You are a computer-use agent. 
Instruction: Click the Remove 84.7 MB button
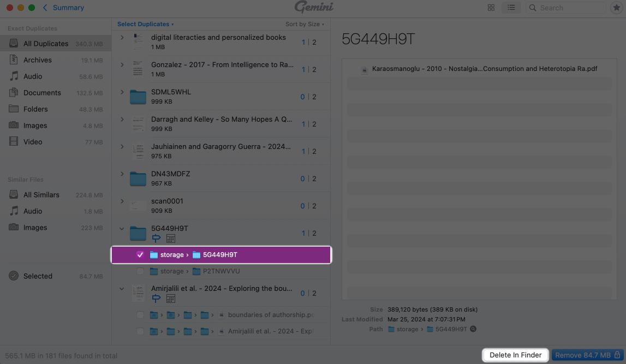(x=586, y=355)
